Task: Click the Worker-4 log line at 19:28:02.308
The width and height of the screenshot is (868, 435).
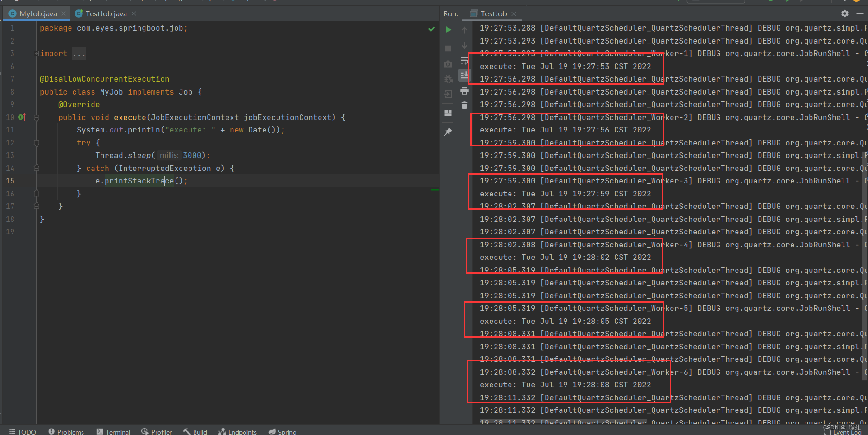Action: 673,245
